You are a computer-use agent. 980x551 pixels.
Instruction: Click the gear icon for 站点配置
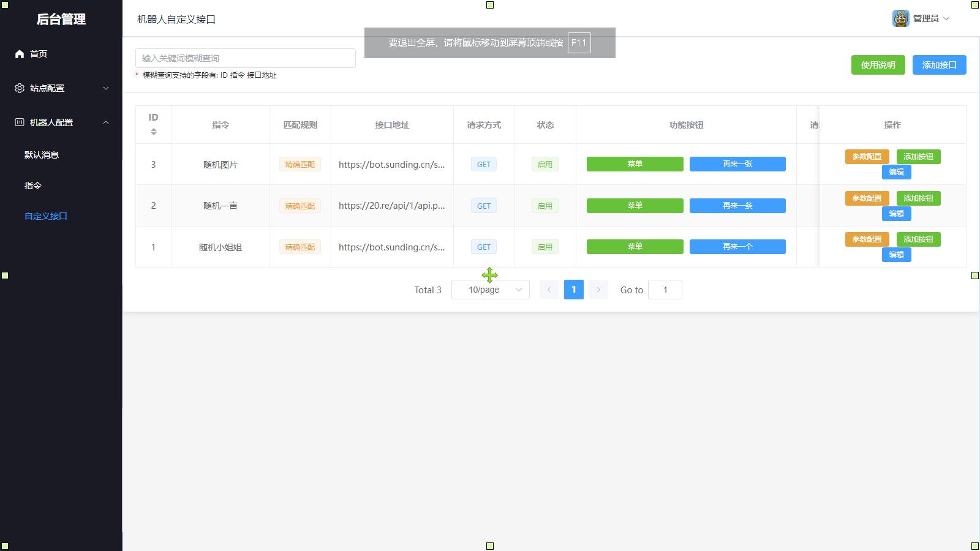click(x=20, y=88)
